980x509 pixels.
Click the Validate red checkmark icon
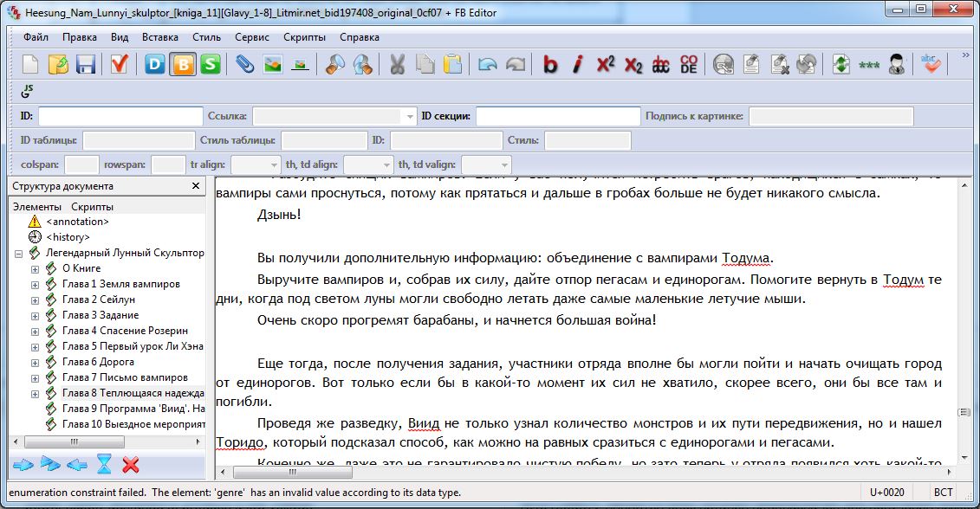[x=119, y=64]
